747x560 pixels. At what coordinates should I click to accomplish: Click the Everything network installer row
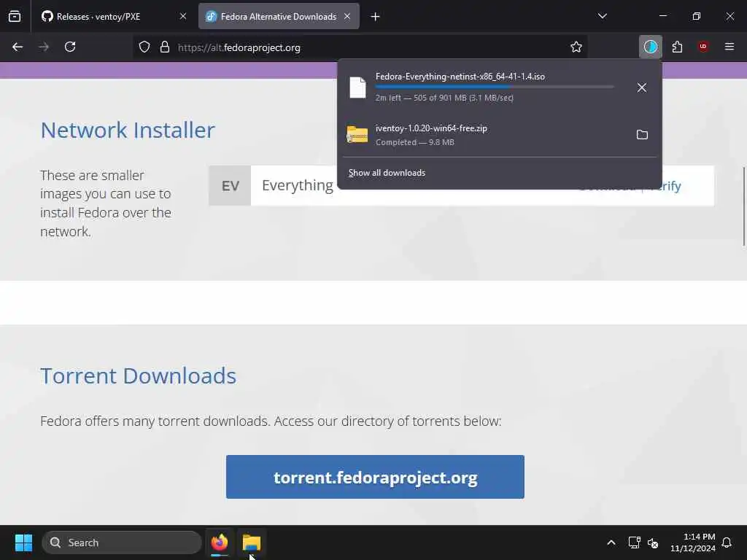pyautogui.click(x=461, y=186)
